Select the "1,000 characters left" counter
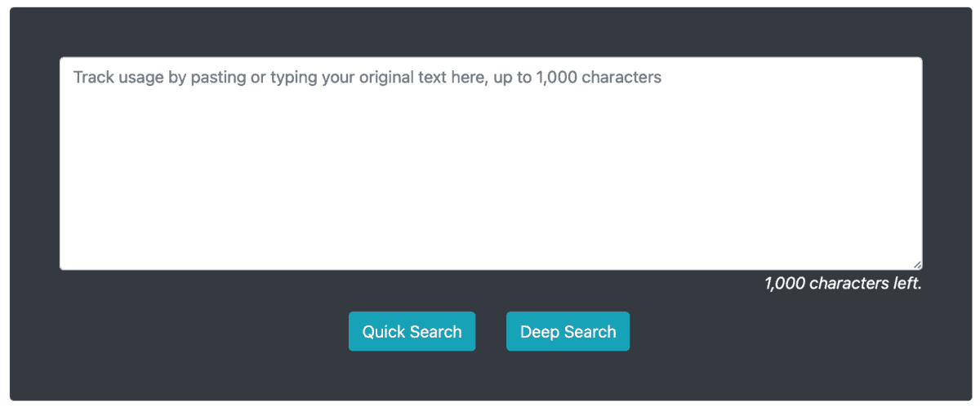The image size is (980, 408). (843, 284)
